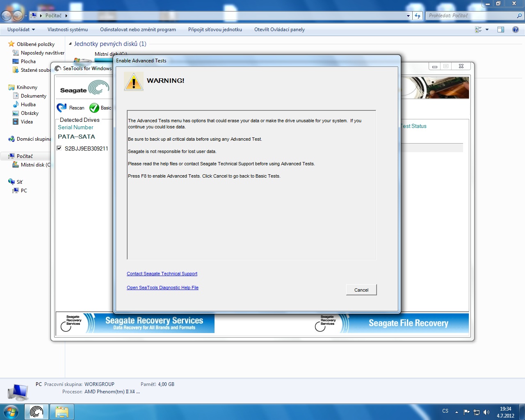Screen dimensions: 525x420
Task: Click Test Status column header
Action: [x=413, y=126]
